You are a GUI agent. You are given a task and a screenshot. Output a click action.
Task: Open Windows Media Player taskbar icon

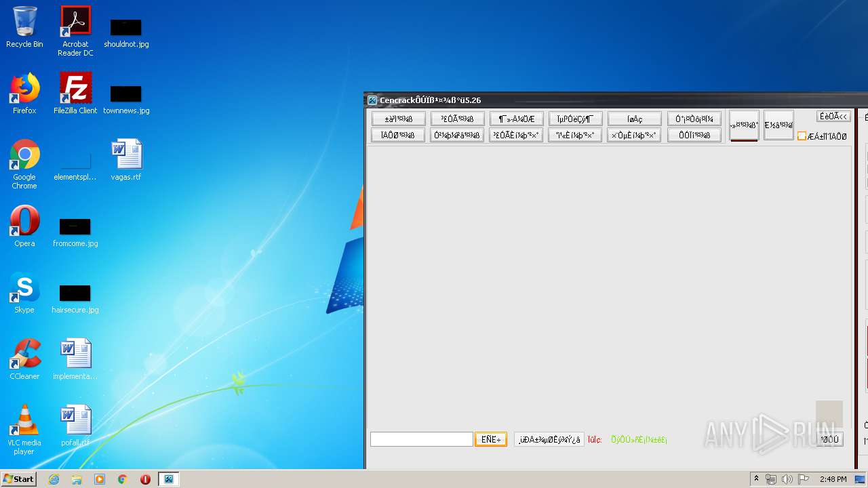pos(100,479)
